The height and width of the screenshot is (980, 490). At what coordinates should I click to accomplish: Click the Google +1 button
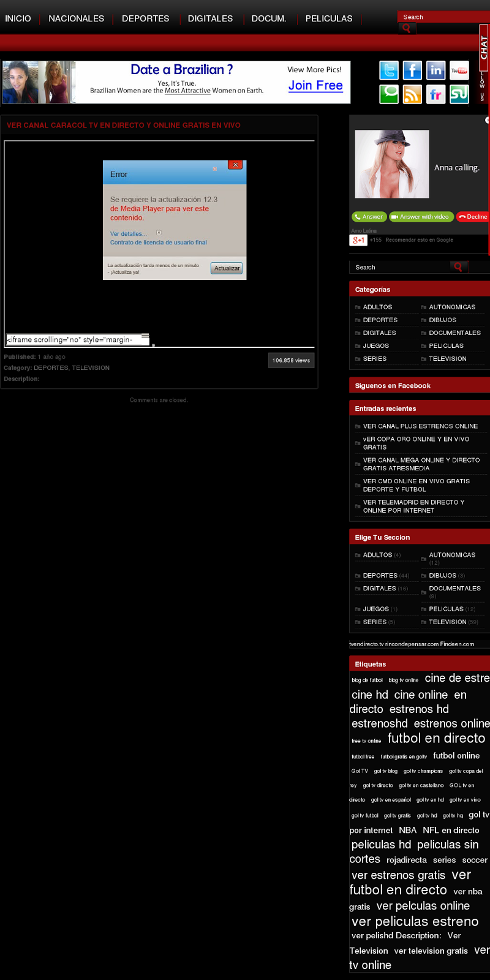[x=358, y=240]
